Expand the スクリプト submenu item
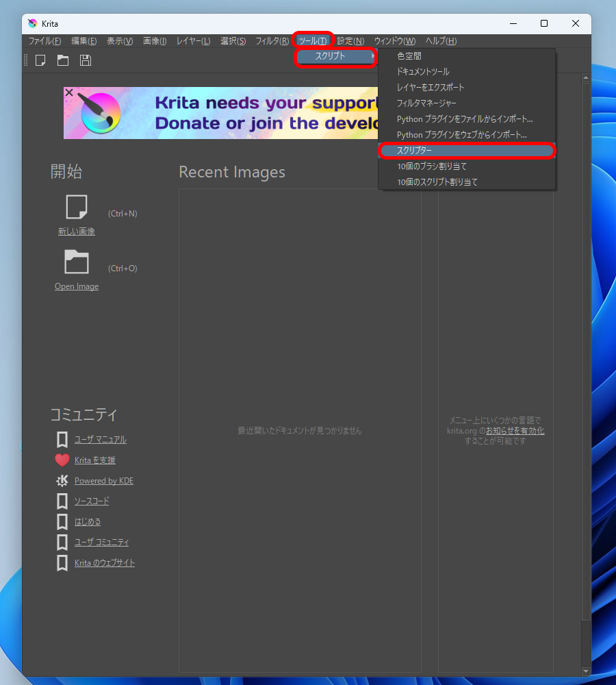 click(335, 56)
